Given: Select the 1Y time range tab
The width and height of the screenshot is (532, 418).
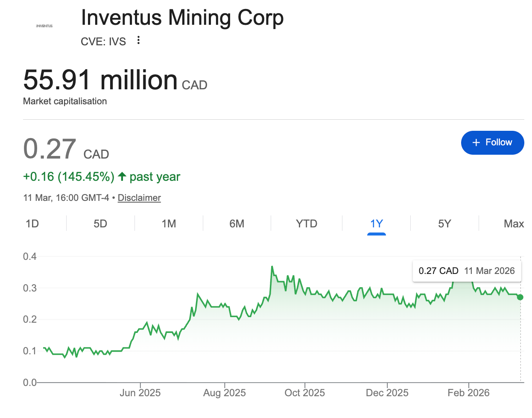Looking at the screenshot, I should tap(377, 224).
